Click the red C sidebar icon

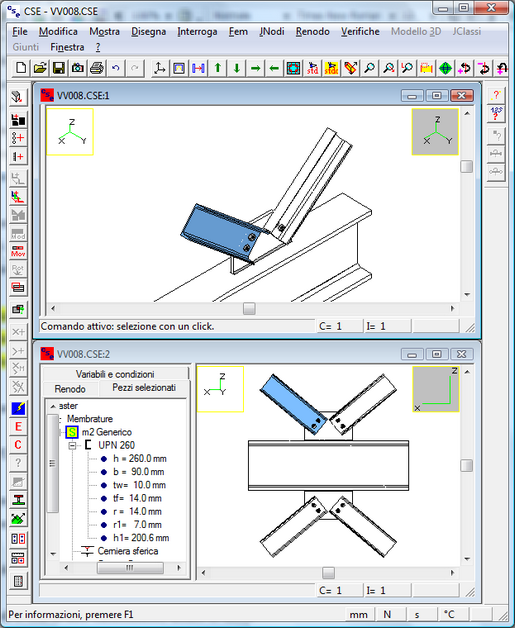(x=18, y=445)
